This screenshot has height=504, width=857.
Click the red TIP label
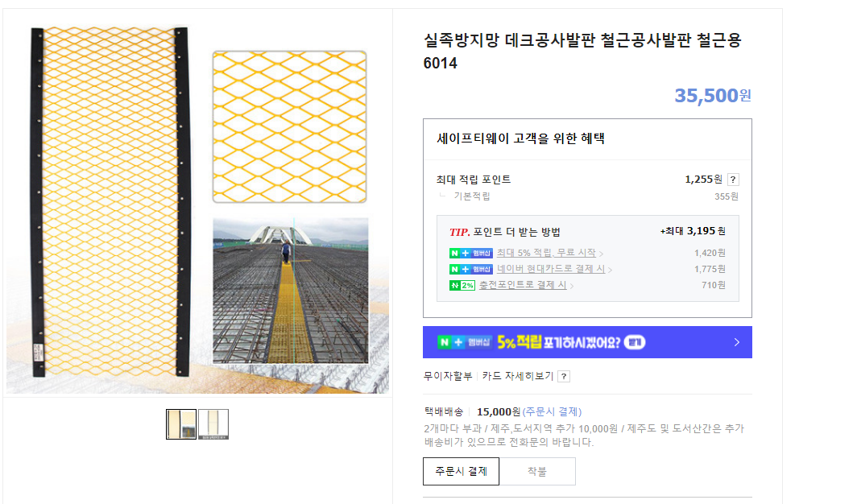click(459, 232)
